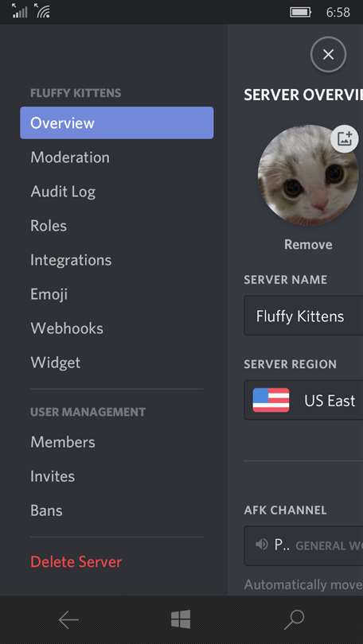This screenshot has width=363, height=644.
Task: Open the Server Region US East selector
Action: [303, 400]
